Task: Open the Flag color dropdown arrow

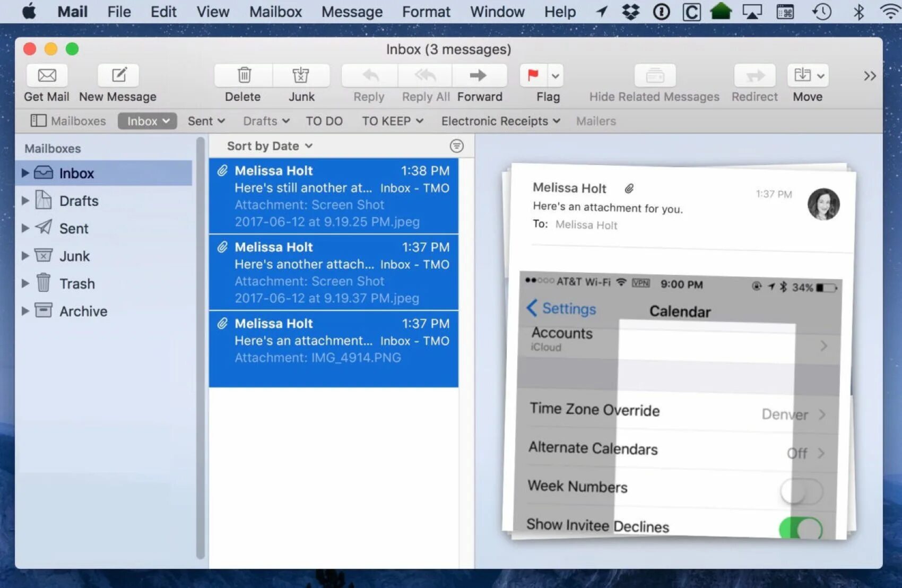Action: 556,75
